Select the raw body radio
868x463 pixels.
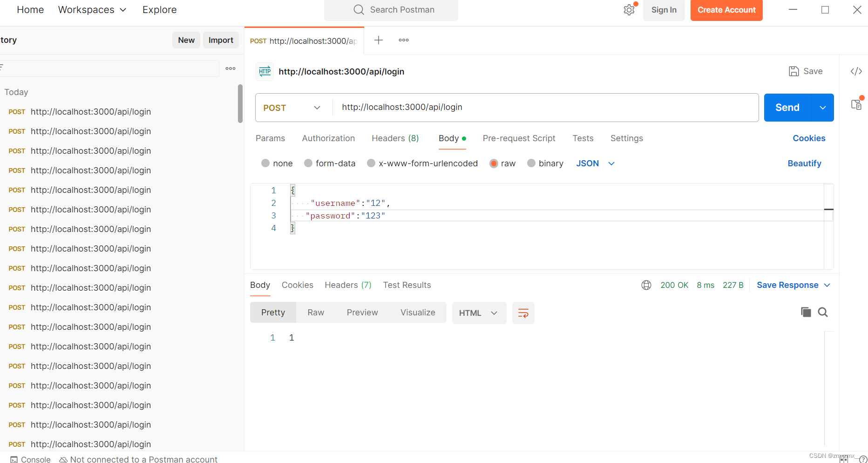pos(494,163)
